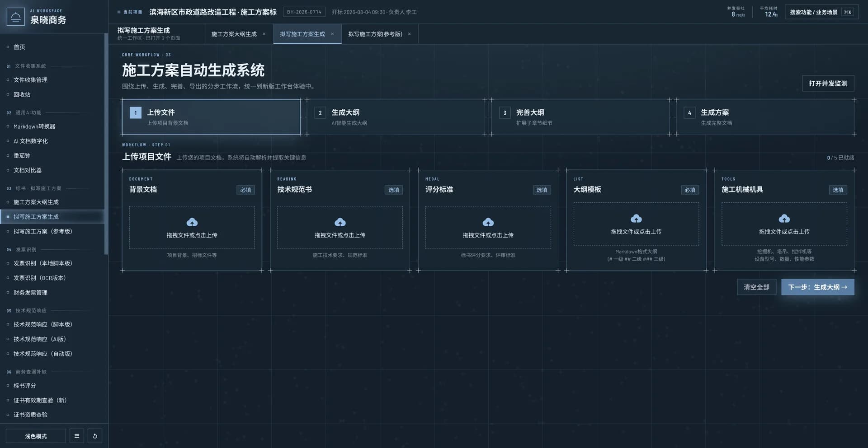The image size is (868, 448).
Task: Open 证书有效期查验（新） in sidebar
Action: 52,400
